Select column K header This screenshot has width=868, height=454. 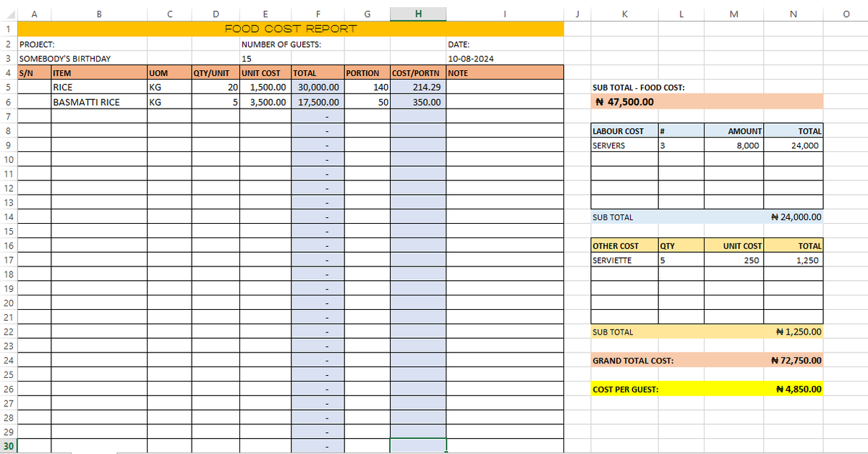(x=624, y=14)
